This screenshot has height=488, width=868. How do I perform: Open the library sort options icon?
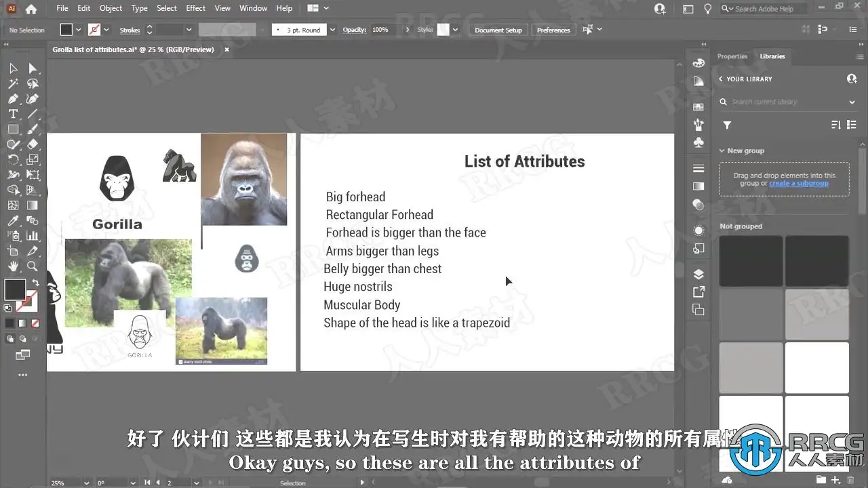pos(836,125)
